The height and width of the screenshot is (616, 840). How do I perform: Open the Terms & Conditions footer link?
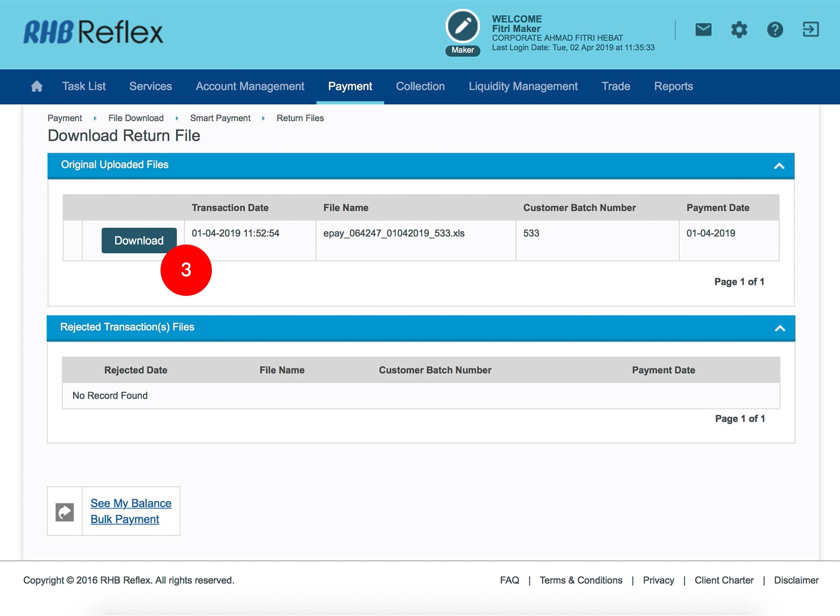581,580
